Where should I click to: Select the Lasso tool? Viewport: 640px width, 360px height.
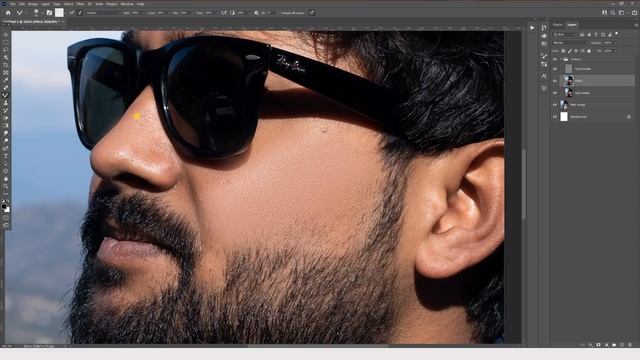(x=6, y=50)
